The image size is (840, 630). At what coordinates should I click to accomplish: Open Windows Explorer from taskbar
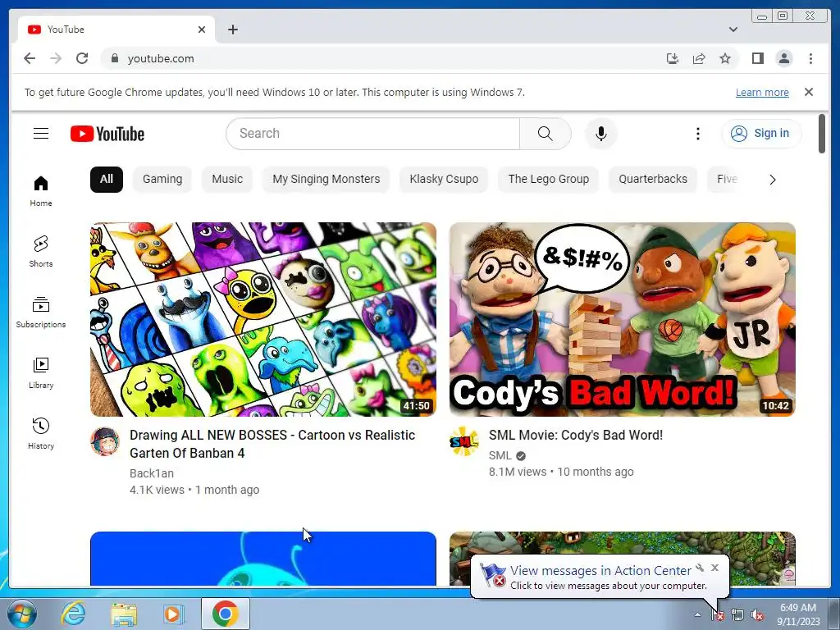[x=123, y=614]
